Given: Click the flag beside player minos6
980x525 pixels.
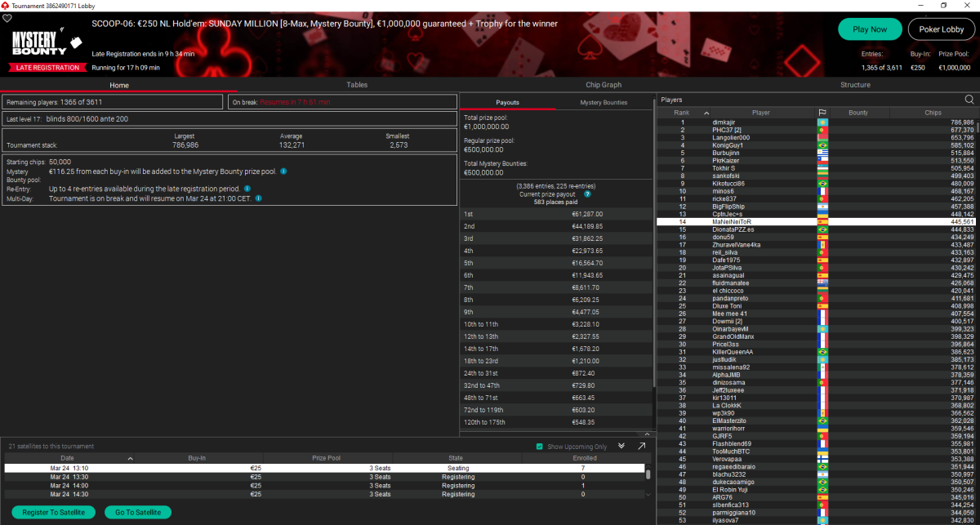Looking at the screenshot, I should point(822,191).
